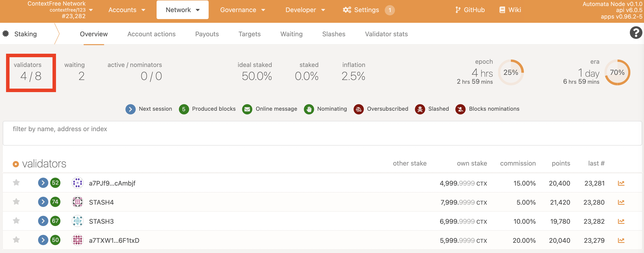Click identicon of STASH3

(x=78, y=221)
